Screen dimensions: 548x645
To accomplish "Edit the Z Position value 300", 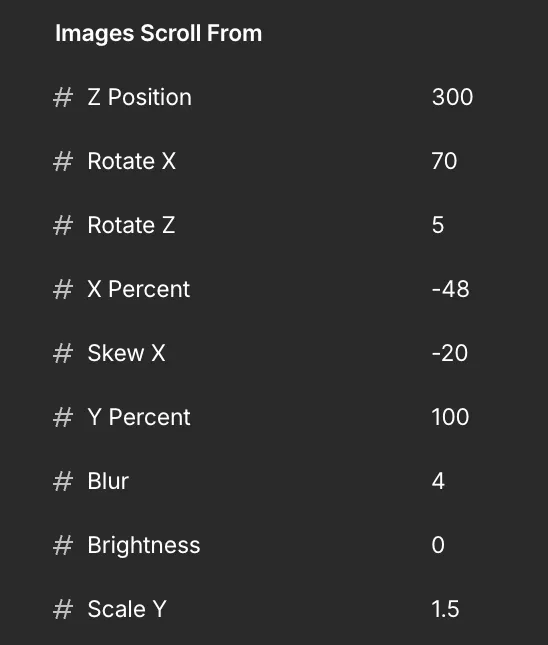I will (x=453, y=97).
